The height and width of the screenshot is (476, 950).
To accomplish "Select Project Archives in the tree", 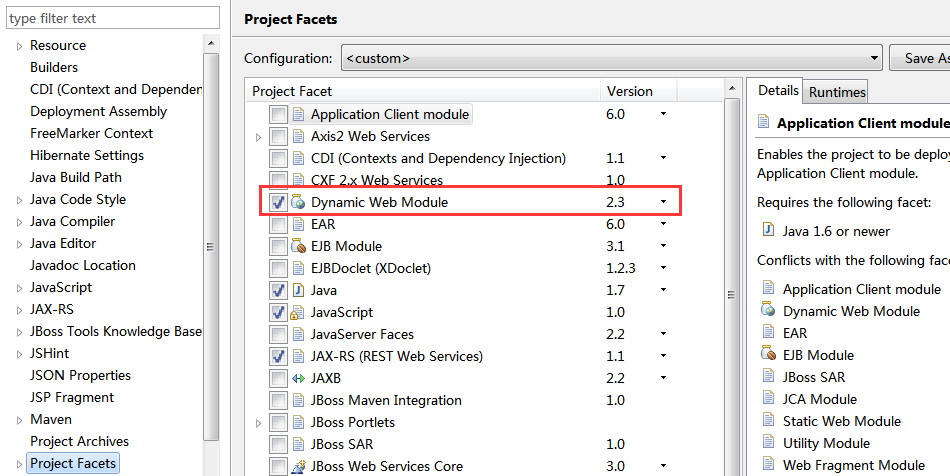I will click(x=79, y=441).
